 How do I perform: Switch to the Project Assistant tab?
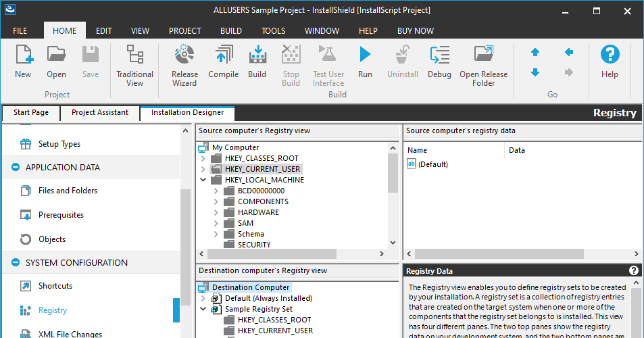(100, 112)
